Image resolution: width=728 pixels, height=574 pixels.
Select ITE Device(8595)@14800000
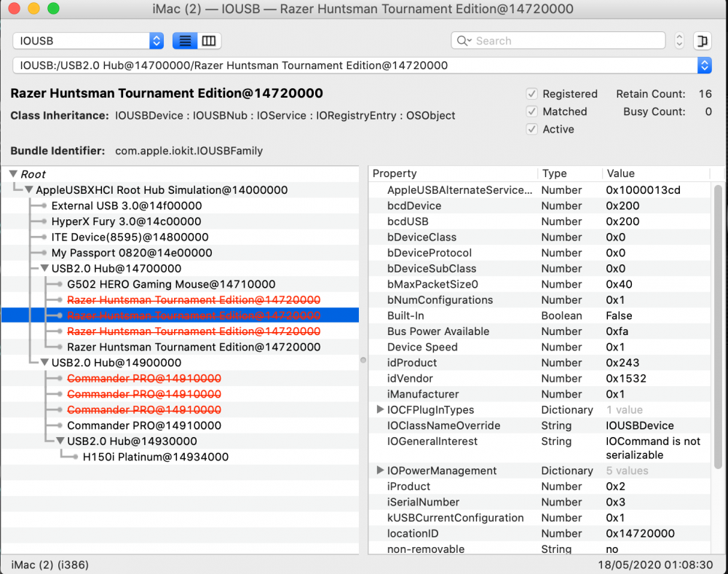pos(130,237)
